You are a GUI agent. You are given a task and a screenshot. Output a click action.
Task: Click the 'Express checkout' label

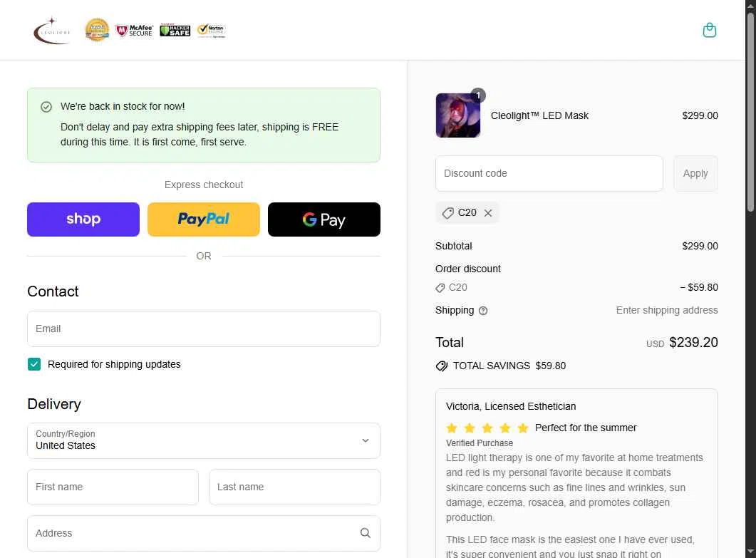[x=204, y=185]
